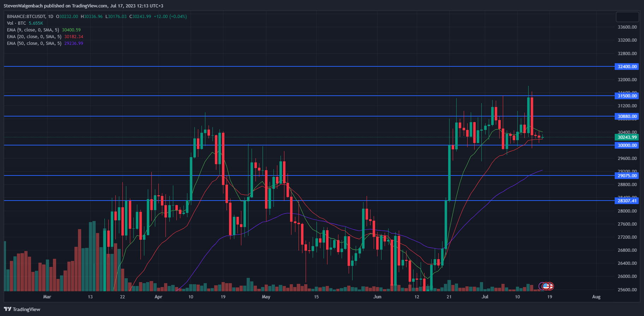
Task: Click the 31200.00 price axis tick
Action: pyautogui.click(x=627, y=106)
